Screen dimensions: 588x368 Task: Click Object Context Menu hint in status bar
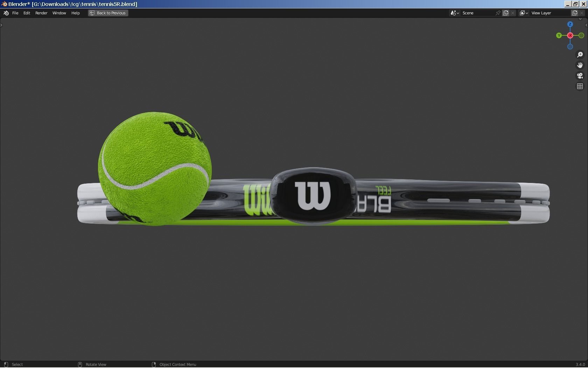[174, 364]
